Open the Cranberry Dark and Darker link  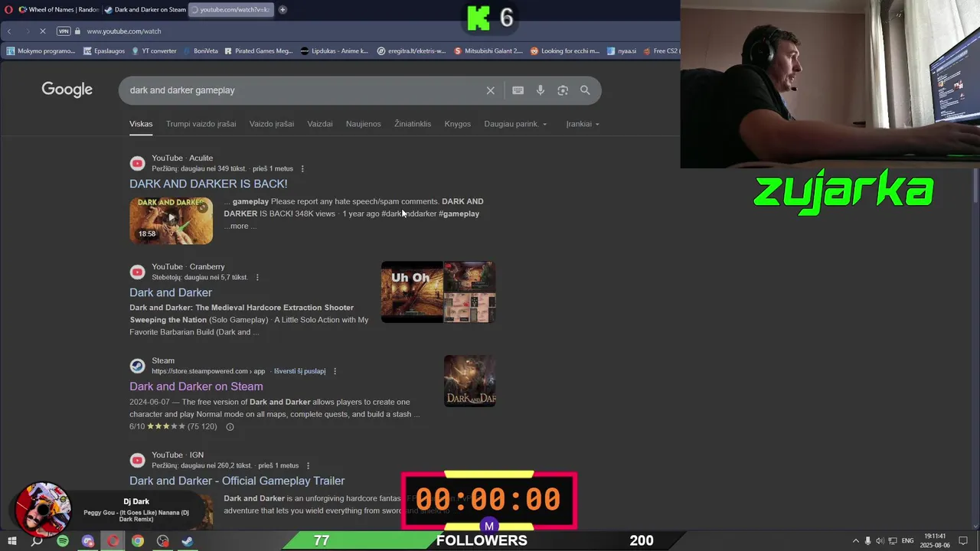[x=171, y=292]
